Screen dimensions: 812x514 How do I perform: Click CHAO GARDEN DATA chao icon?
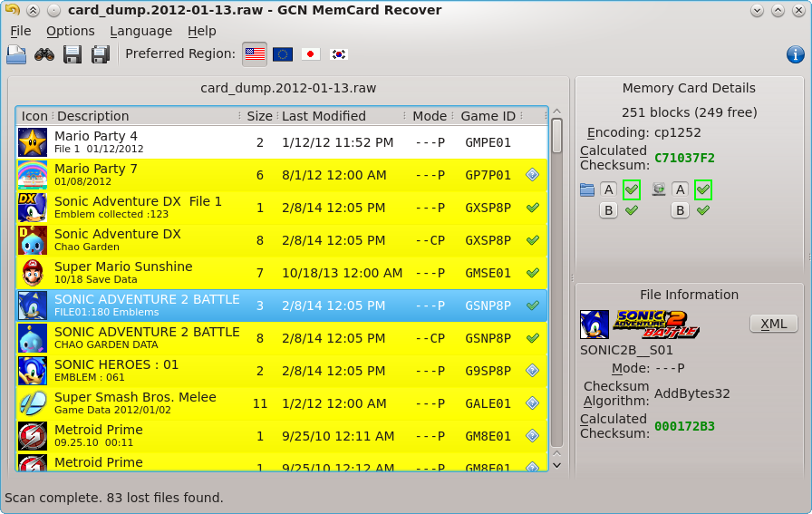pos(33,338)
